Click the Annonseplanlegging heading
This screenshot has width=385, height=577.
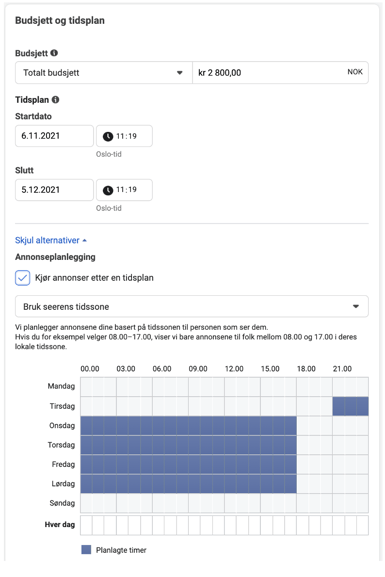point(55,257)
